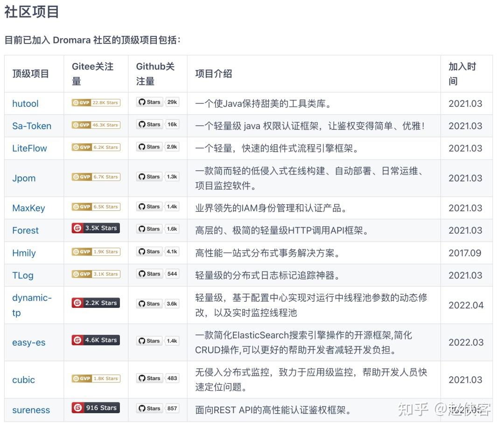The height and width of the screenshot is (430, 504).
Task: Click MaxKey's GitHub Stars button
Action: 149,207
